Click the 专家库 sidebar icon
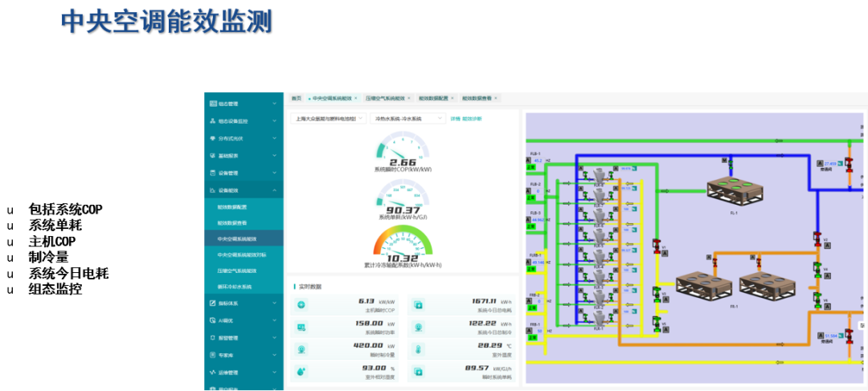 (213, 355)
